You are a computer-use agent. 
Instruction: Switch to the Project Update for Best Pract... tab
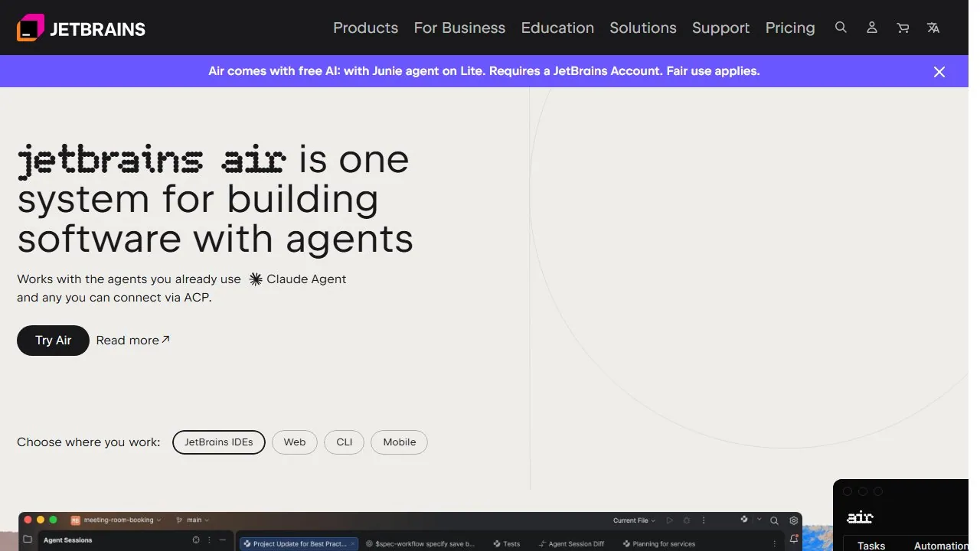coord(299,543)
